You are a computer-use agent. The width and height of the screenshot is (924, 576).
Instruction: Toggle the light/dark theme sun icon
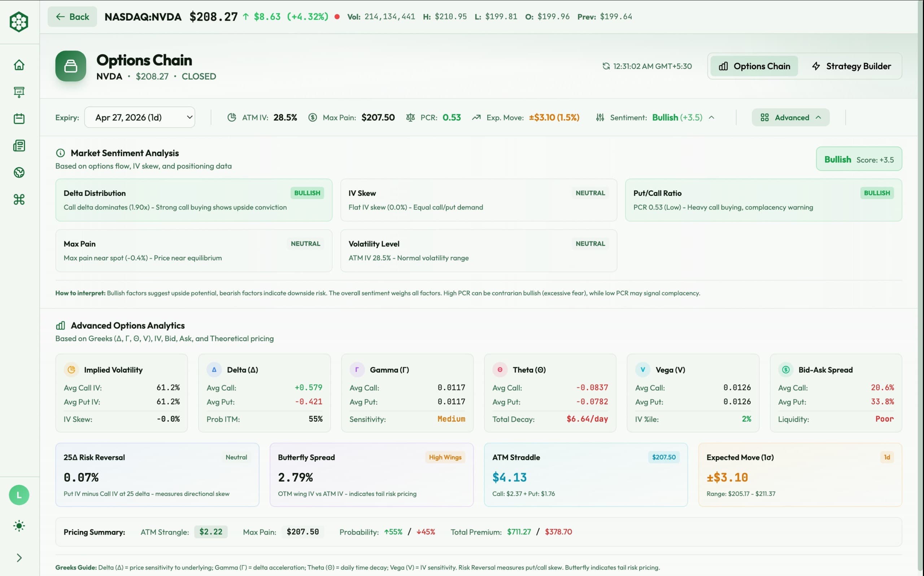[19, 526]
